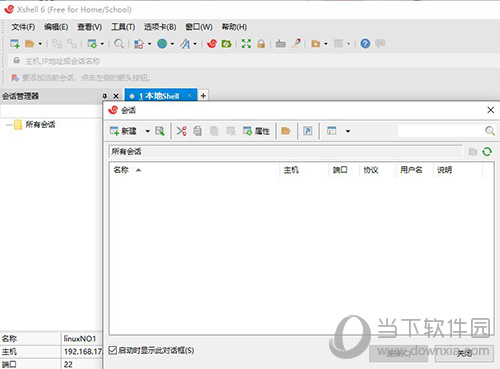Click the Font icon in main toolbar
The width and height of the screenshot is (500, 369).
point(185,44)
